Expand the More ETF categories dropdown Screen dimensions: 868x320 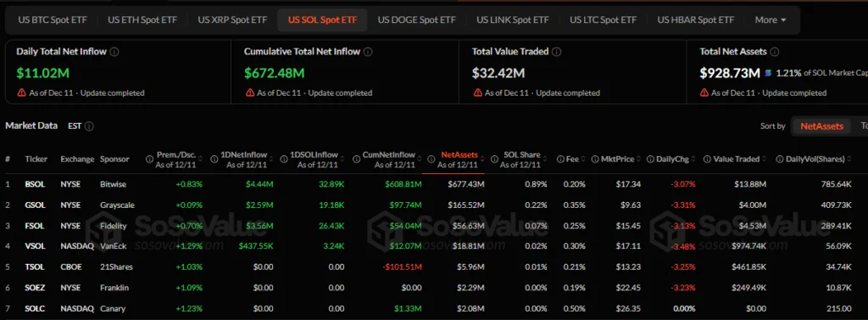[x=771, y=20]
